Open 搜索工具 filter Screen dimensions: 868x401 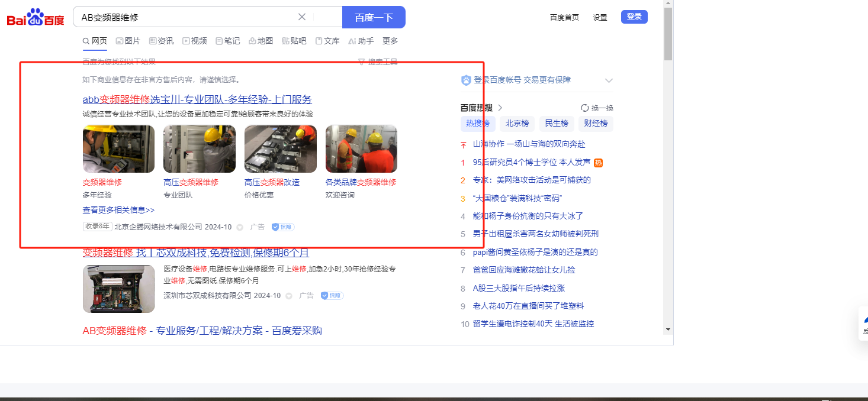tap(378, 62)
